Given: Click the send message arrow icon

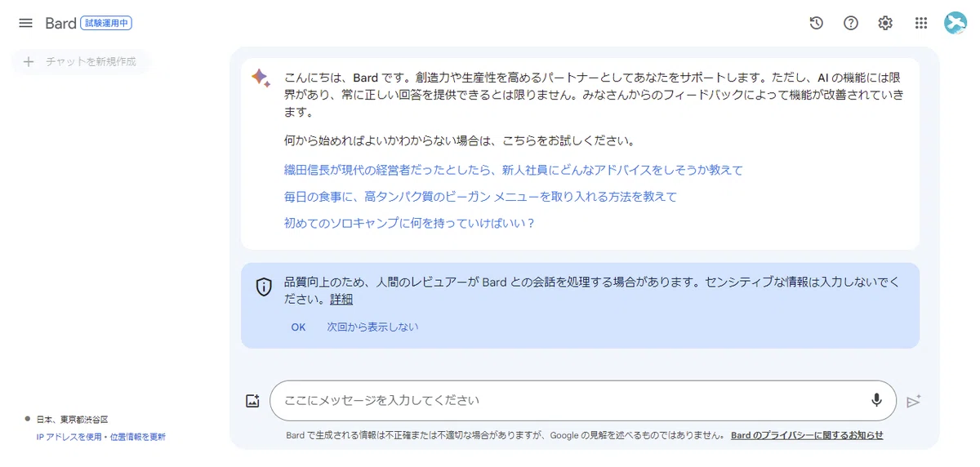Looking at the screenshot, I should [x=914, y=401].
